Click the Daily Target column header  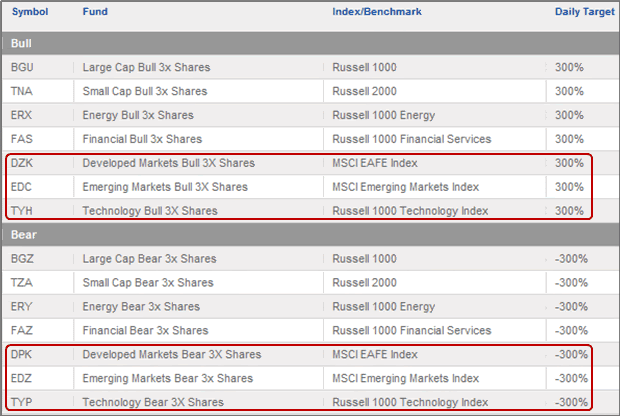point(585,12)
